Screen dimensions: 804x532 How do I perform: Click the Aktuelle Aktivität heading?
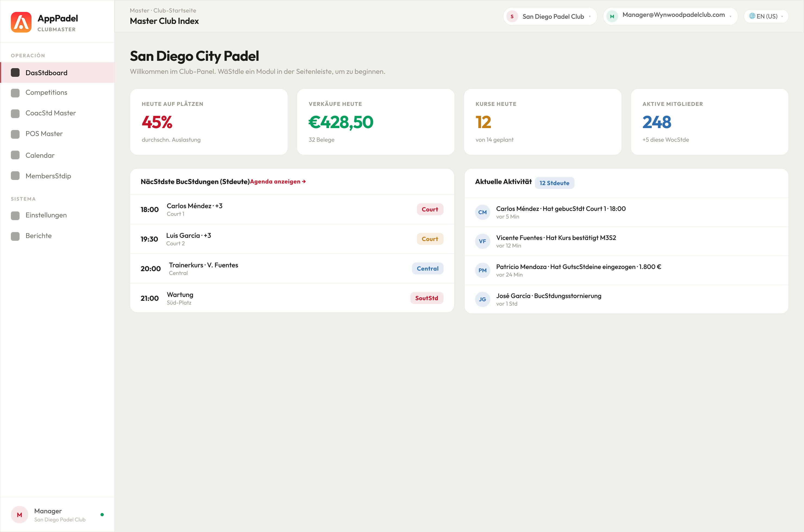[503, 182]
